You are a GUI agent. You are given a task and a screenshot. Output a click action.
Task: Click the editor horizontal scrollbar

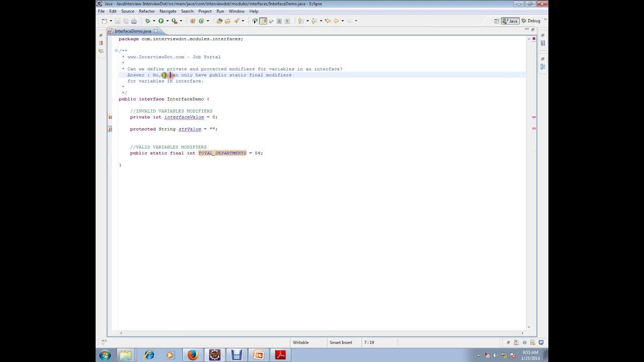point(322,333)
